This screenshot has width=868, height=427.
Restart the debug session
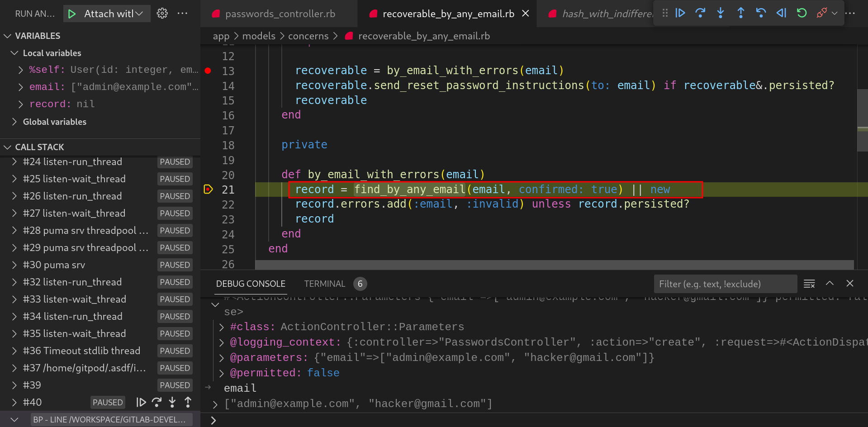click(802, 13)
